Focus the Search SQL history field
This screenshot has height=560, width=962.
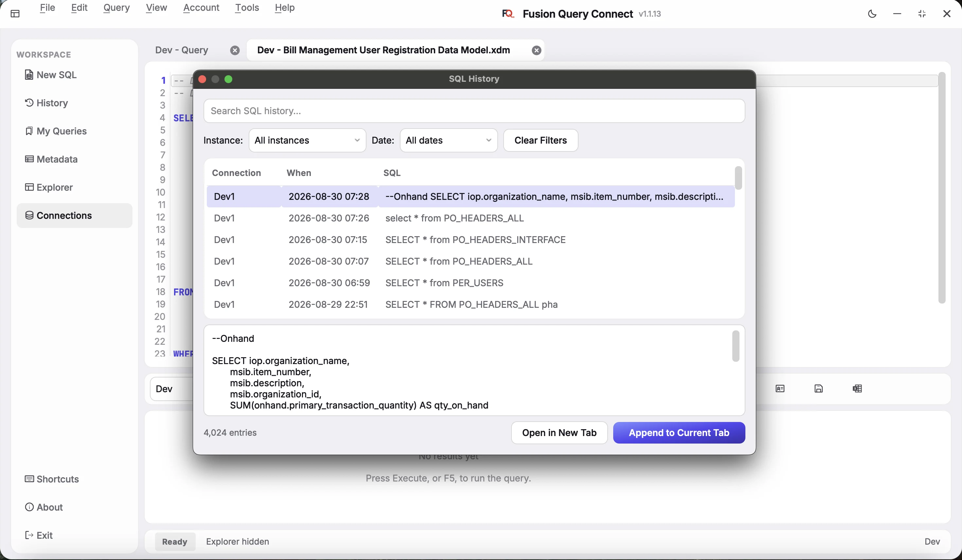[474, 111]
